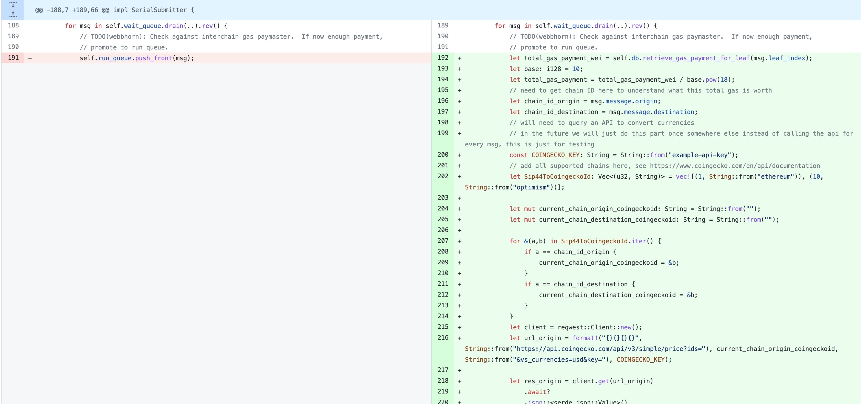Click 'current_chain_destination_coingeckoid' declaration on line 205
This screenshot has height=404, width=868.
point(607,220)
